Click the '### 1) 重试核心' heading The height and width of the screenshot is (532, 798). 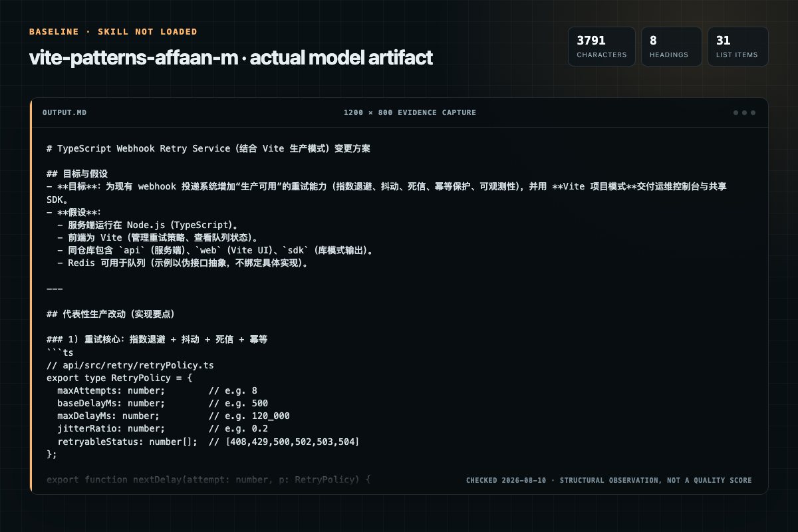(157, 339)
